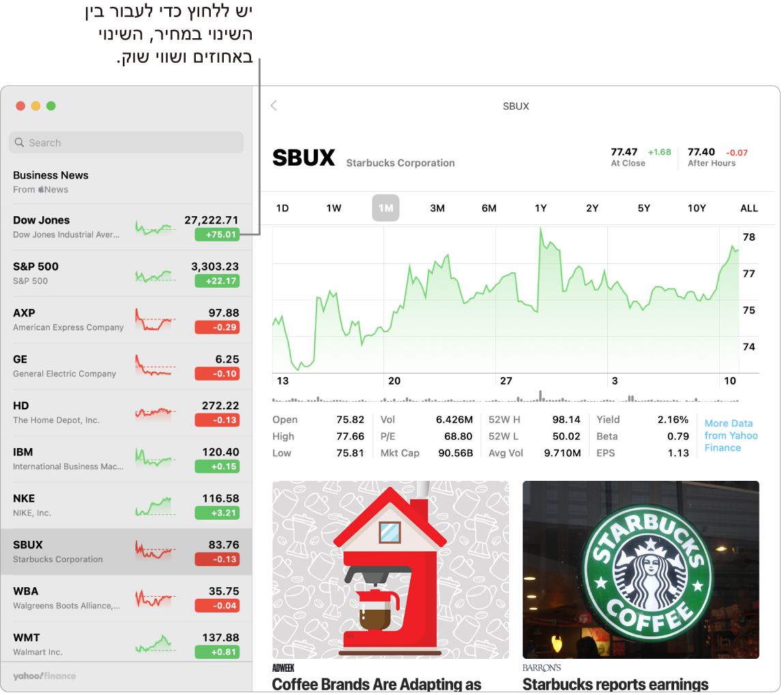Viewport: 784px width, 695px height.
Task: Select the ALL chart range
Action: click(749, 208)
